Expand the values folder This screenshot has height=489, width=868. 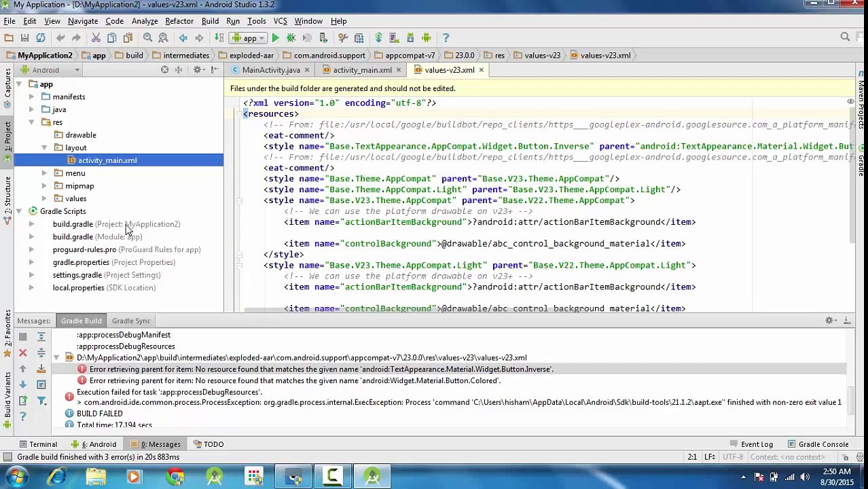pyautogui.click(x=44, y=199)
